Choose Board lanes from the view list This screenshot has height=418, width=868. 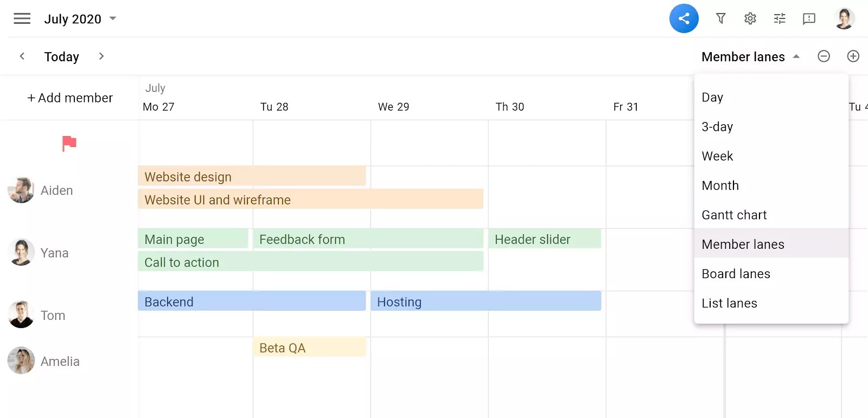click(736, 273)
